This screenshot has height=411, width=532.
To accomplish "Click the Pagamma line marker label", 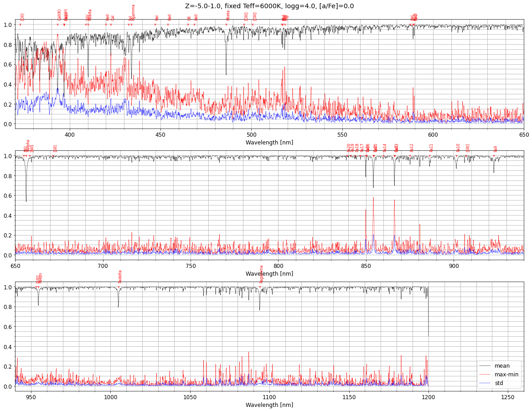I will click(x=262, y=274).
